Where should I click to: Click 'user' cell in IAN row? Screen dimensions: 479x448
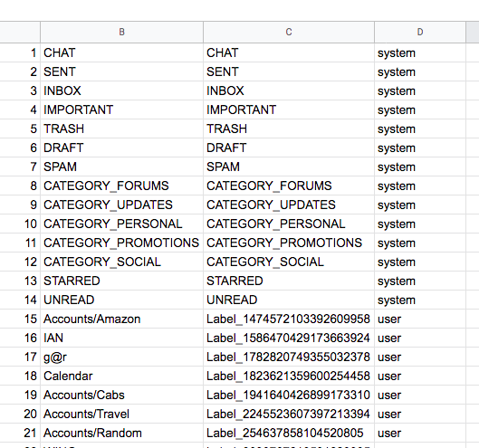pyautogui.click(x=420, y=338)
